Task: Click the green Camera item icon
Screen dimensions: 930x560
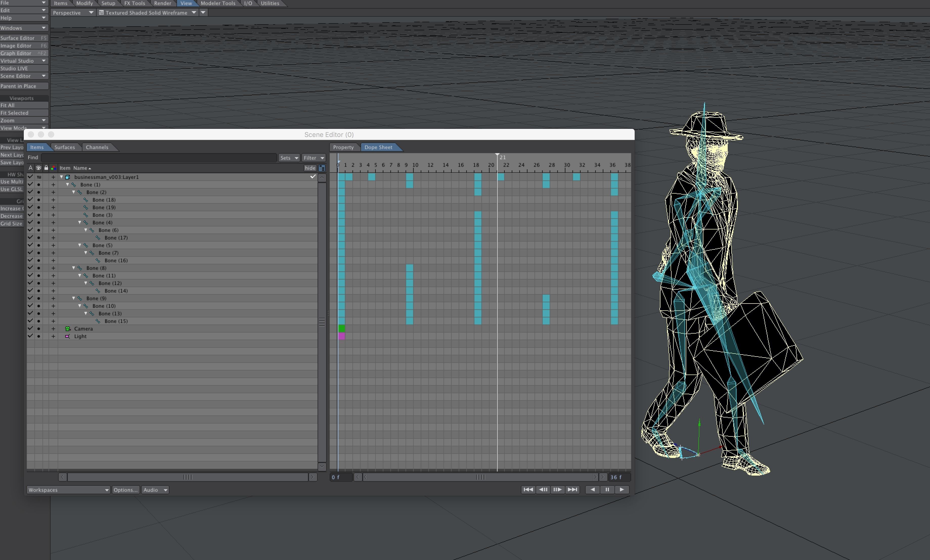Action: (x=68, y=329)
